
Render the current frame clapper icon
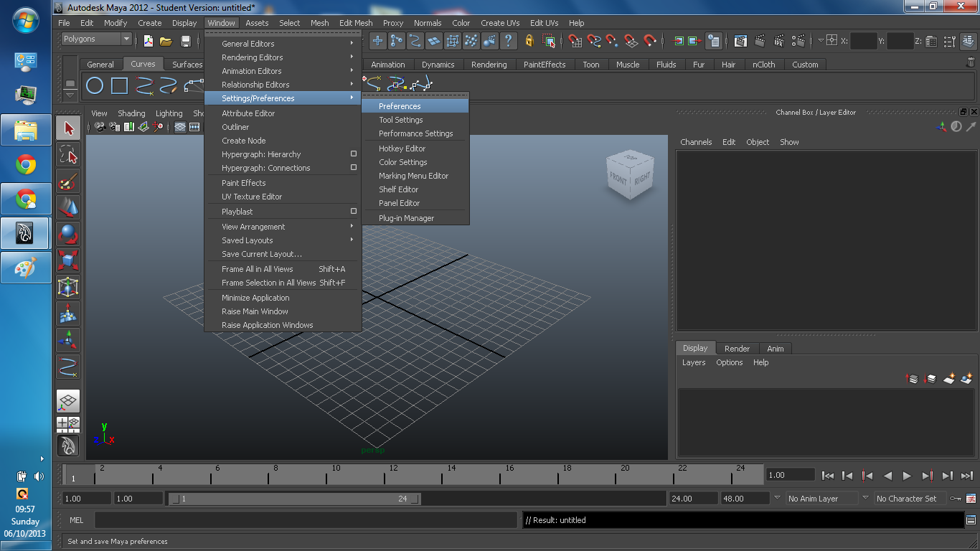(760, 41)
